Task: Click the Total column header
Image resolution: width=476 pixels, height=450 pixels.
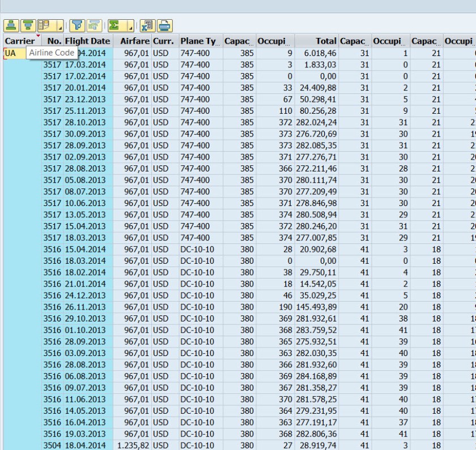Action: (326, 41)
